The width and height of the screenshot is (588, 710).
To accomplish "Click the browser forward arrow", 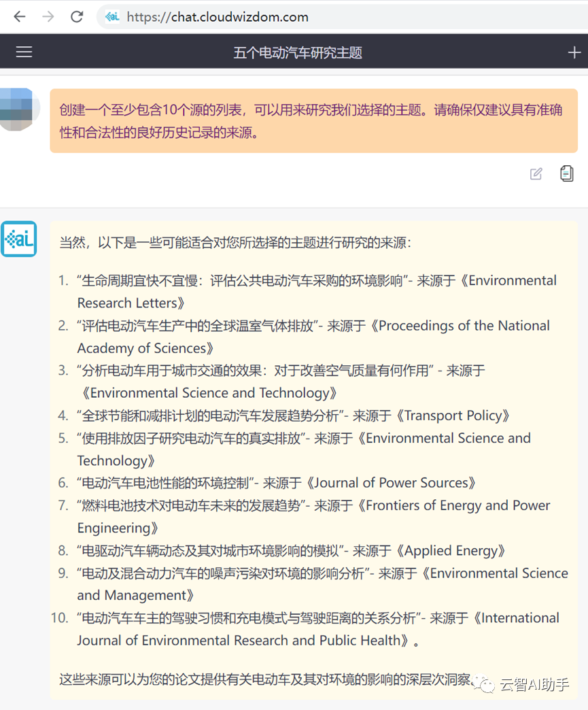I will (x=48, y=17).
